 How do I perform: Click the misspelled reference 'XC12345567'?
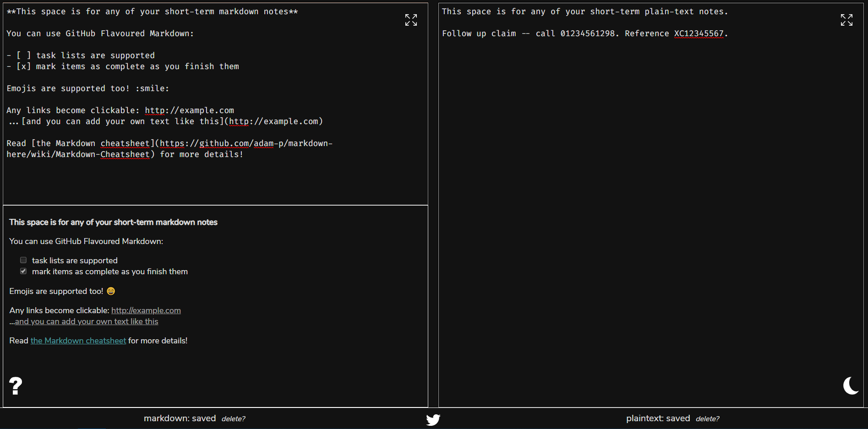click(x=699, y=33)
